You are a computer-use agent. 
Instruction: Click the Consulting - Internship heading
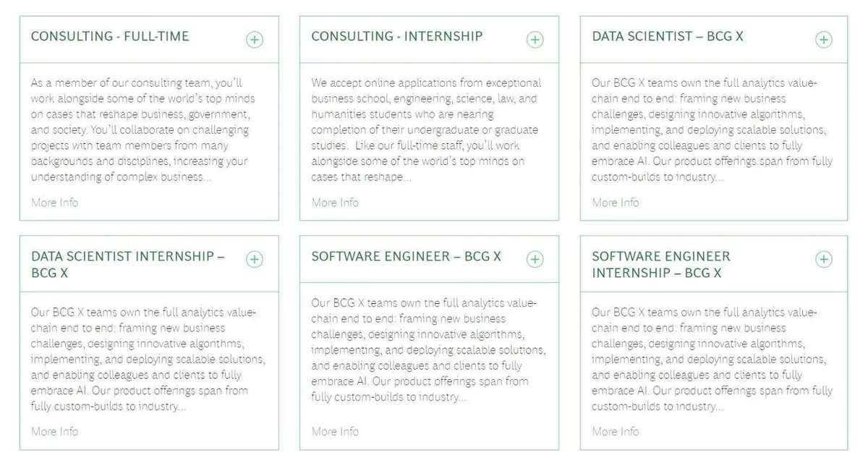[397, 36]
